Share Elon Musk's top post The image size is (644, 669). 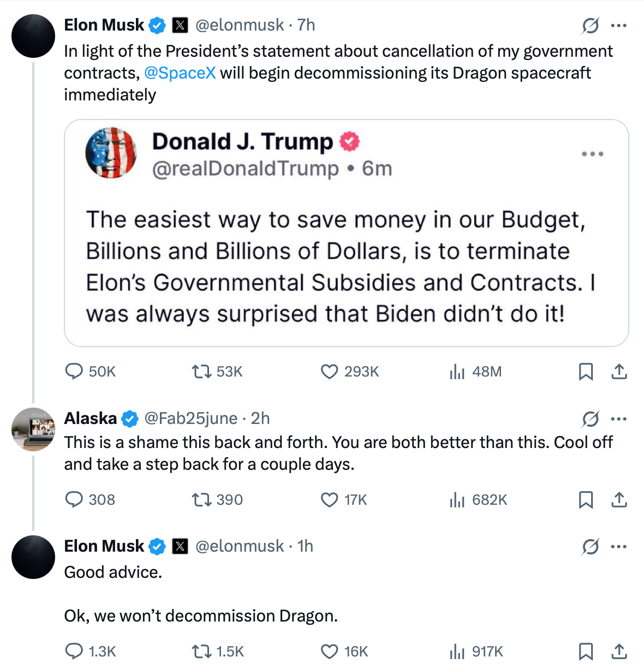(x=619, y=372)
